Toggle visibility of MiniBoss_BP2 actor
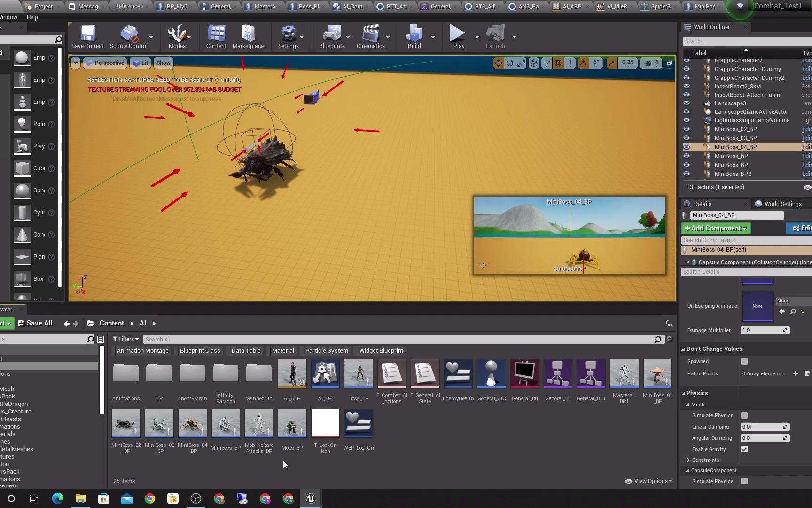The width and height of the screenshot is (812, 508). [687, 174]
